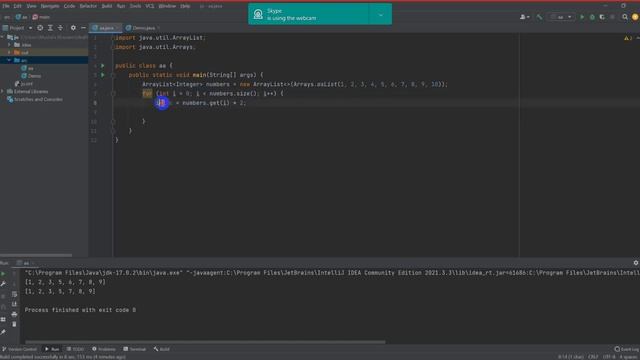Image resolution: width=640 pixels, height=360 pixels.
Task: Open Run panel settings gear
Action: (636, 263)
